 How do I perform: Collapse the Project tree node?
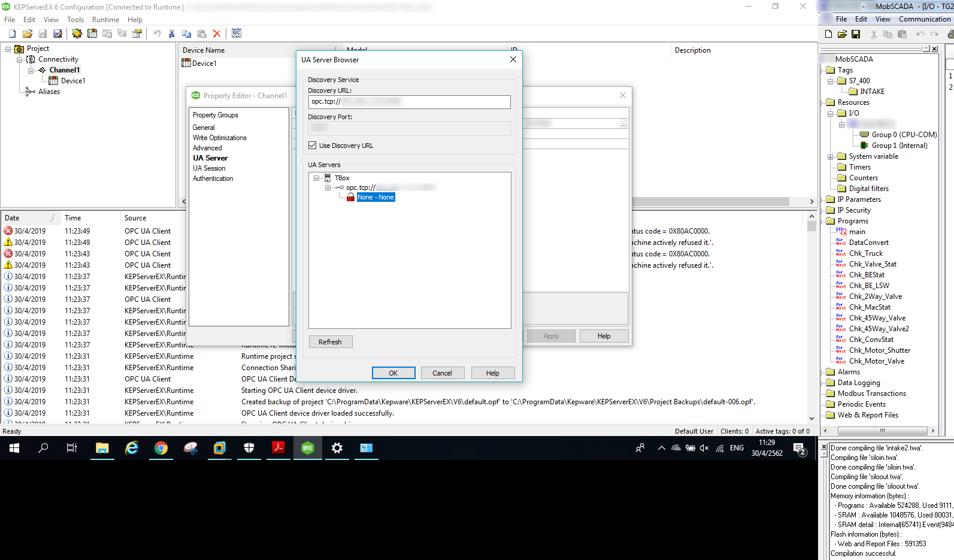(8, 49)
